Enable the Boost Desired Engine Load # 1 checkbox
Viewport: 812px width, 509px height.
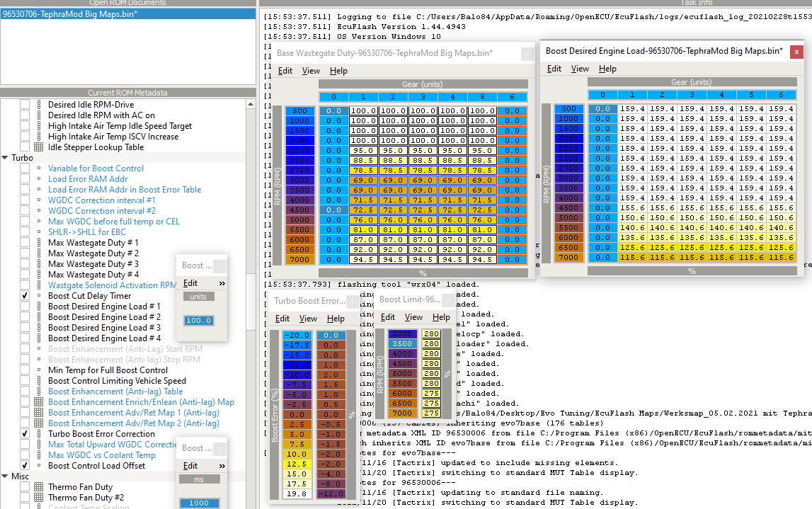25,307
